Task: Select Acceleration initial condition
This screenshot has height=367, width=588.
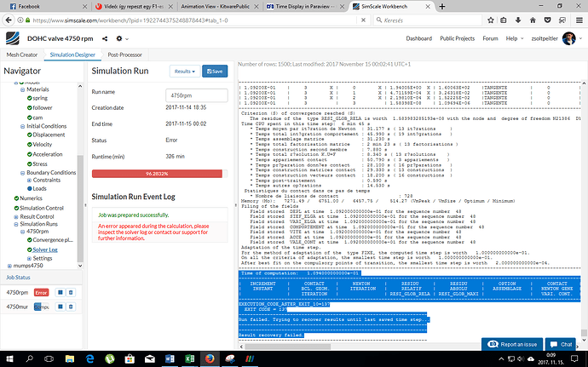Action: (48, 154)
